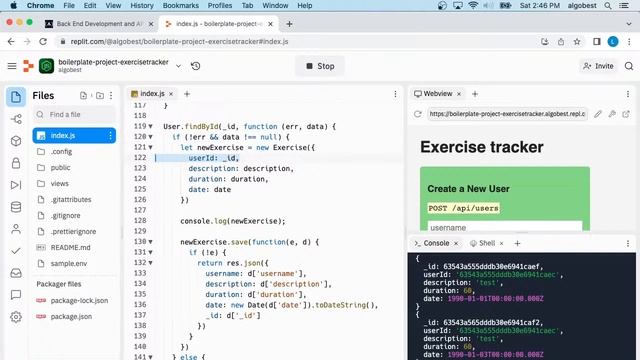Click the Webview URL field
Screen dimensions: 640x360
(x=507, y=114)
